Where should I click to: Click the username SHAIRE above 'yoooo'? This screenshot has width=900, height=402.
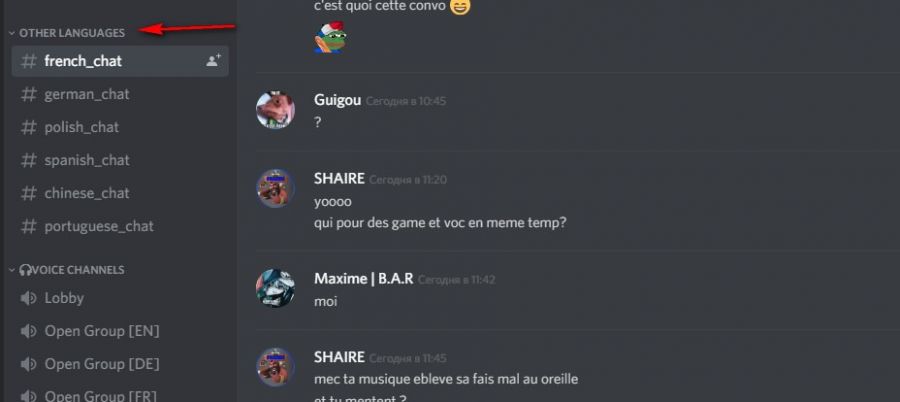coord(339,179)
